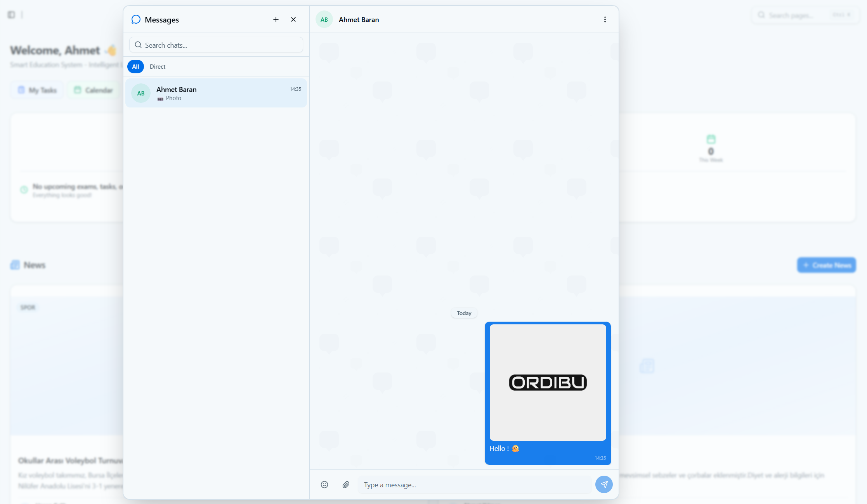Viewport: 867px width, 504px height.
Task: Open the ORDIBU photo in chat
Action: tap(548, 383)
